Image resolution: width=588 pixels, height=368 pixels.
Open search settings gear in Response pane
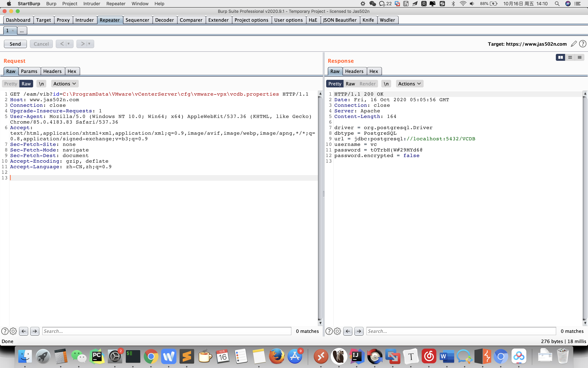(x=337, y=331)
